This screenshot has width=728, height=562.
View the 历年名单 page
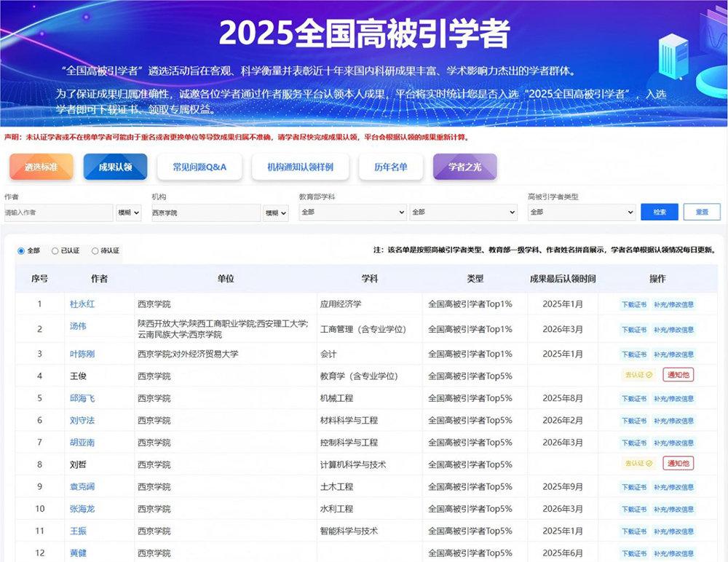pyautogui.click(x=391, y=167)
